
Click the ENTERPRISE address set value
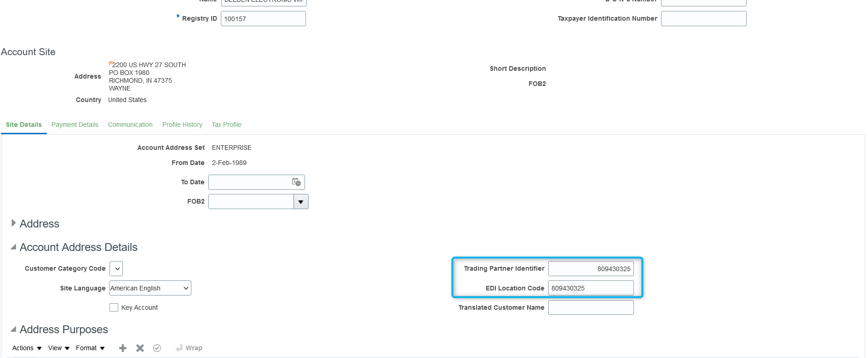pos(232,148)
